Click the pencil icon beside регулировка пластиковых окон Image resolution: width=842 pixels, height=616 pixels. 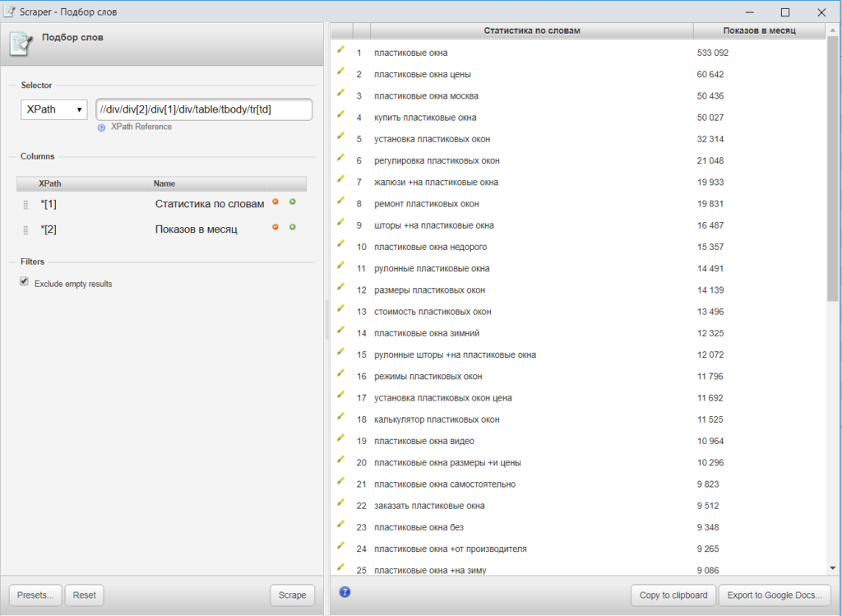tap(340, 157)
